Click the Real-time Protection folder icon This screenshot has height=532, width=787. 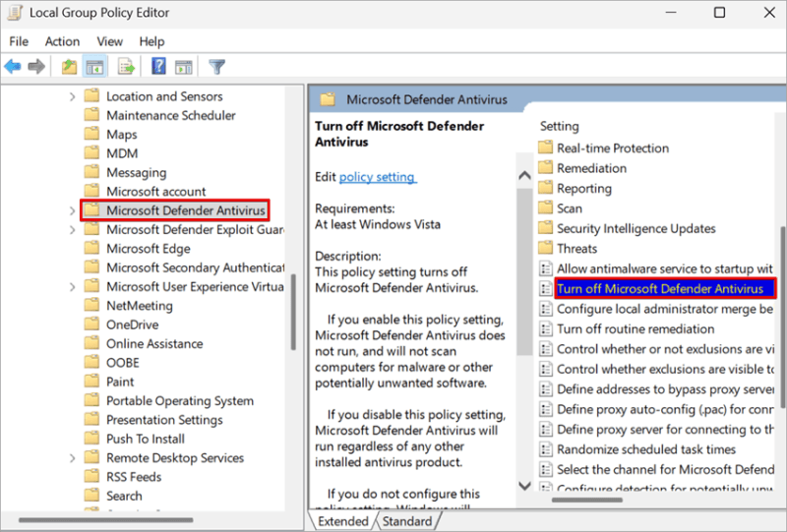click(x=545, y=148)
